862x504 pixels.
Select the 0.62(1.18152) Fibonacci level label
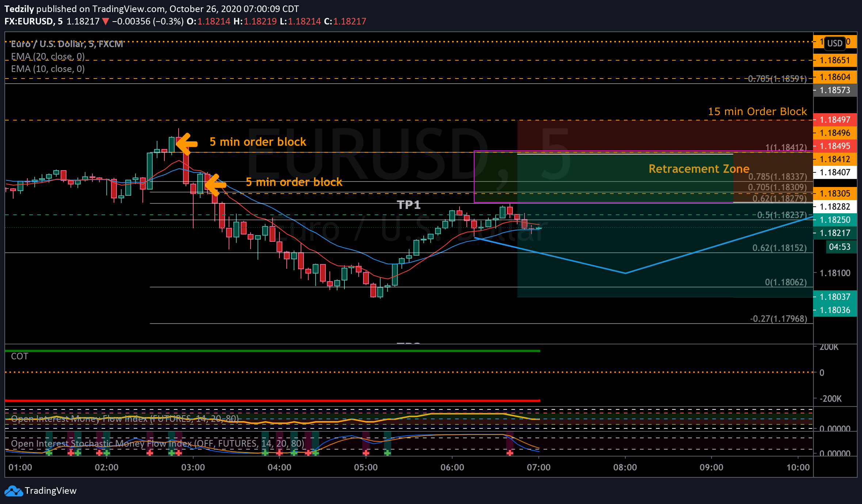tap(779, 248)
